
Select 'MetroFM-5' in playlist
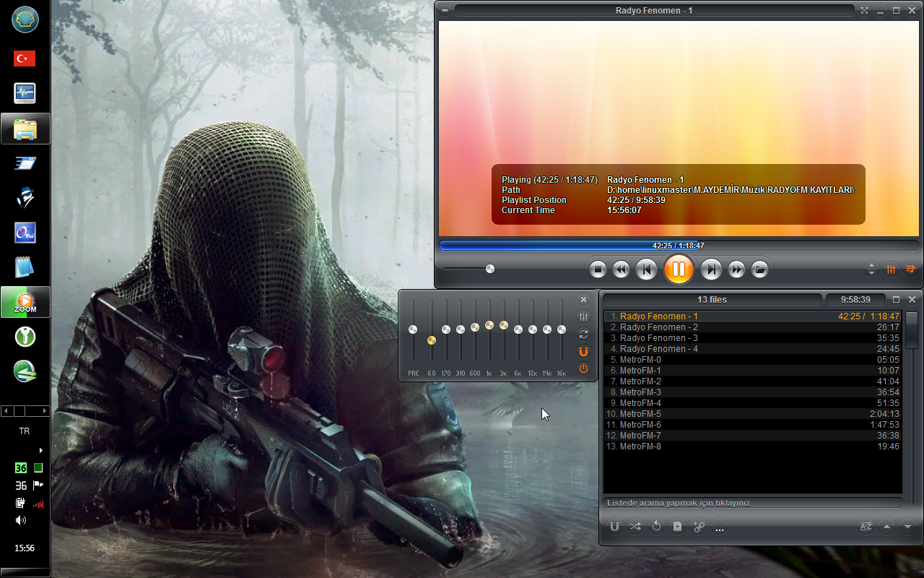click(x=752, y=414)
